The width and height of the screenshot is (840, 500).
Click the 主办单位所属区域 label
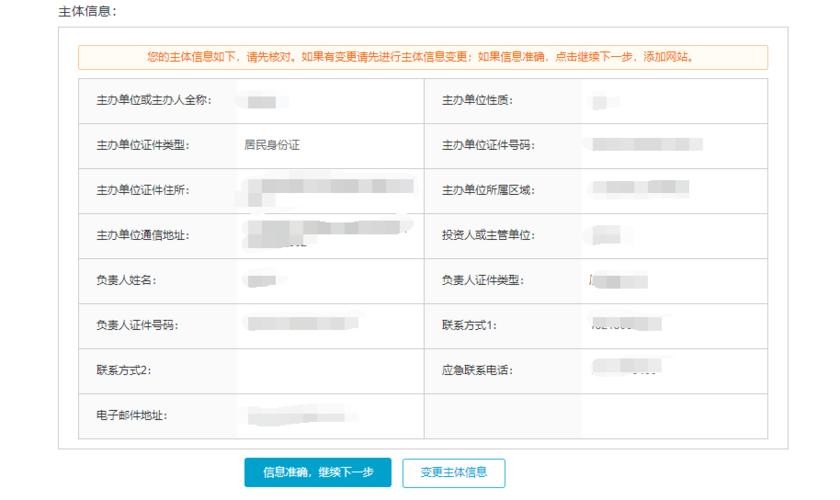tap(488, 190)
